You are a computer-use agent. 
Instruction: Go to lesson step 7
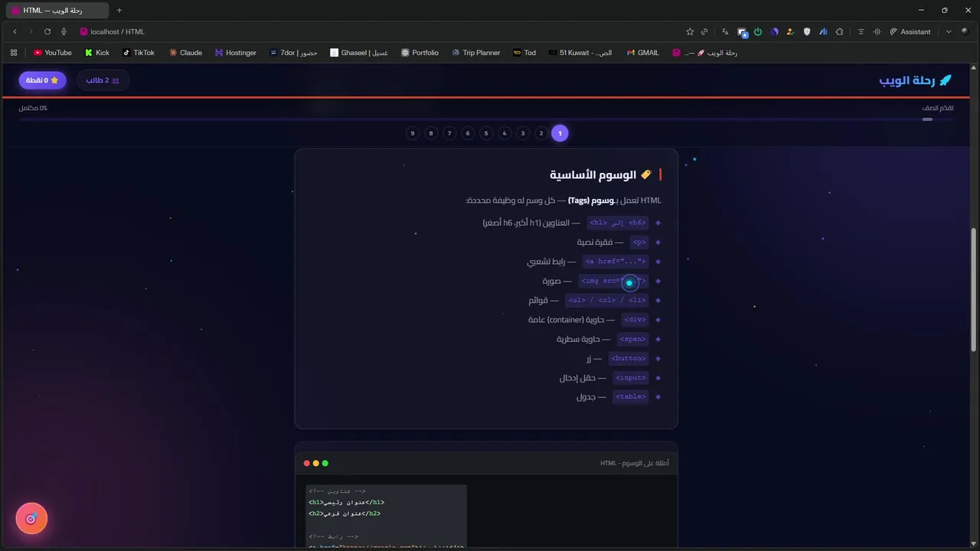(449, 133)
